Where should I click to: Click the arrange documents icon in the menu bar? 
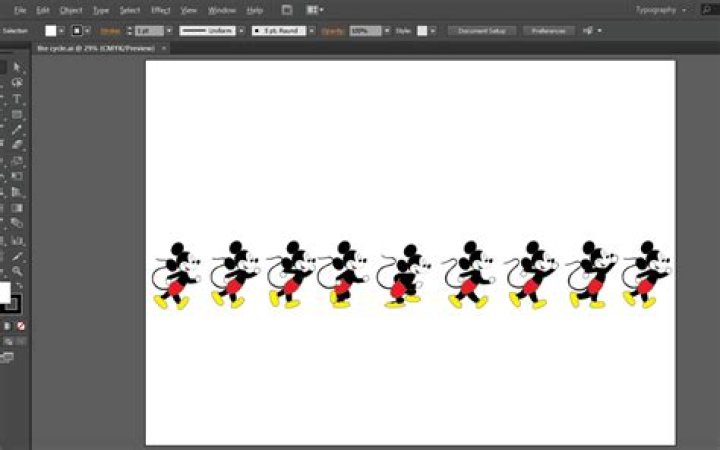315,10
